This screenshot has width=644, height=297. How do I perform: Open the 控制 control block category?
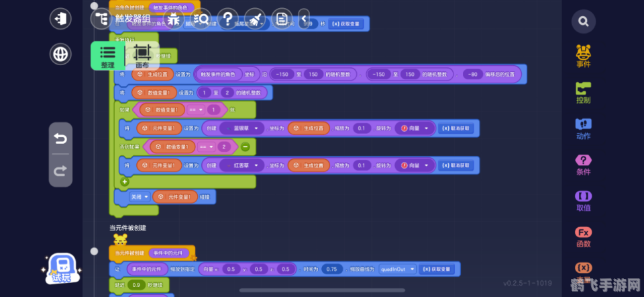pyautogui.click(x=584, y=92)
